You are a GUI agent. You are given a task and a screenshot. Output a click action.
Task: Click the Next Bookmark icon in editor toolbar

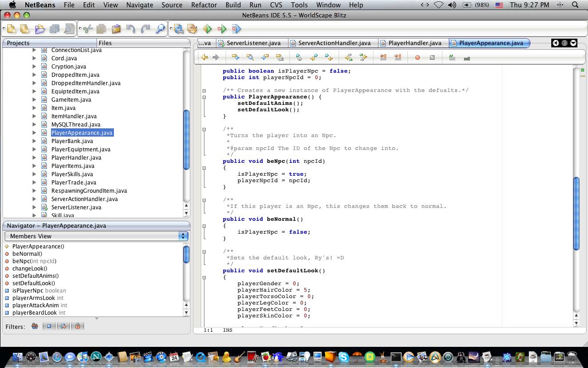coord(314,57)
